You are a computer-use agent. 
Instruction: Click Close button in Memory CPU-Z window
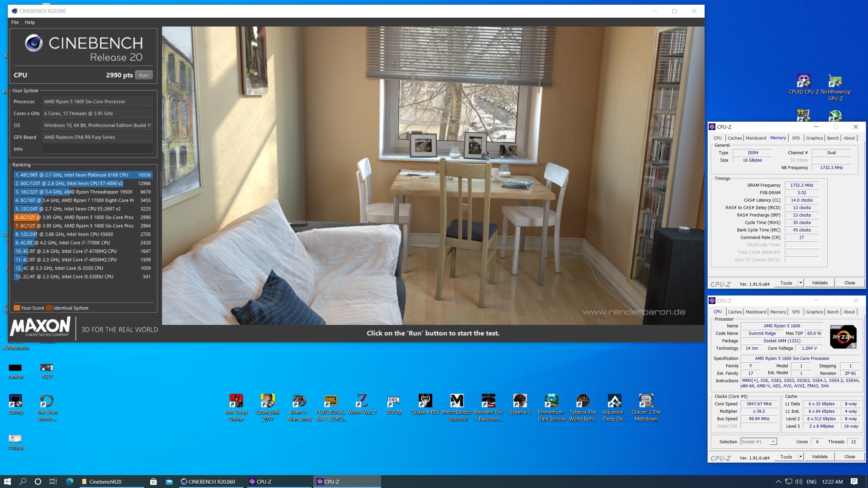[x=849, y=283]
